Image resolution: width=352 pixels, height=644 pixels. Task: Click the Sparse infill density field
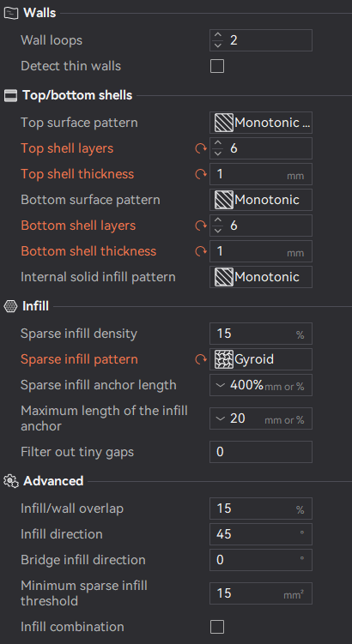point(261,334)
